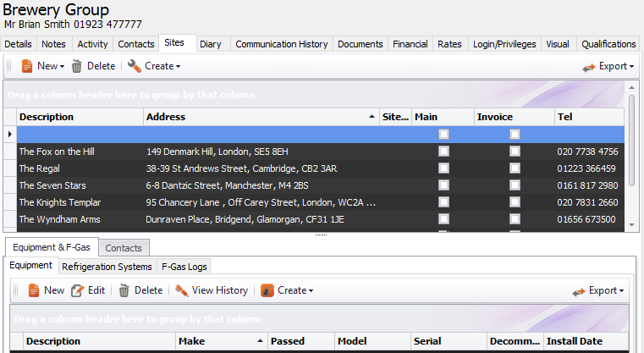Open the Documents tab
This screenshot has height=353, width=644.
(361, 44)
